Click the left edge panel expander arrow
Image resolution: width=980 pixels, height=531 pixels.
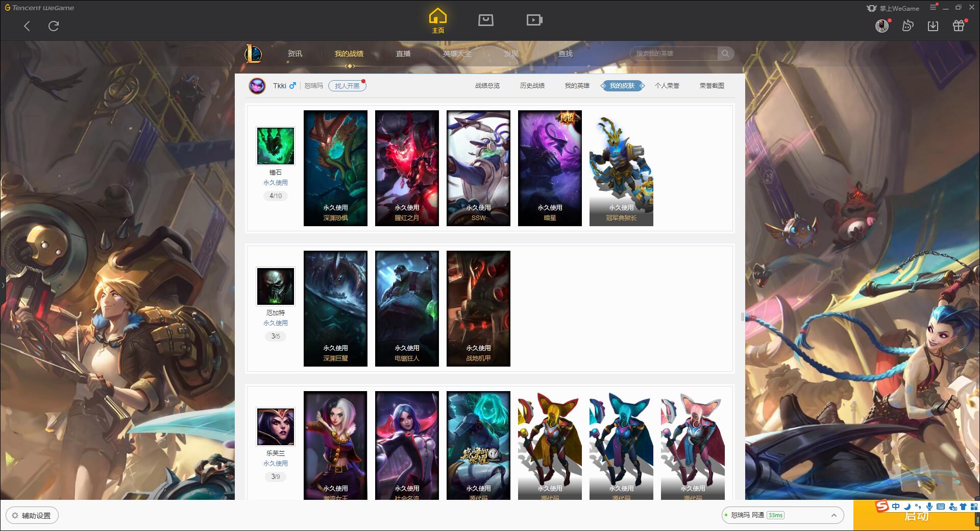pyautogui.click(x=3, y=285)
